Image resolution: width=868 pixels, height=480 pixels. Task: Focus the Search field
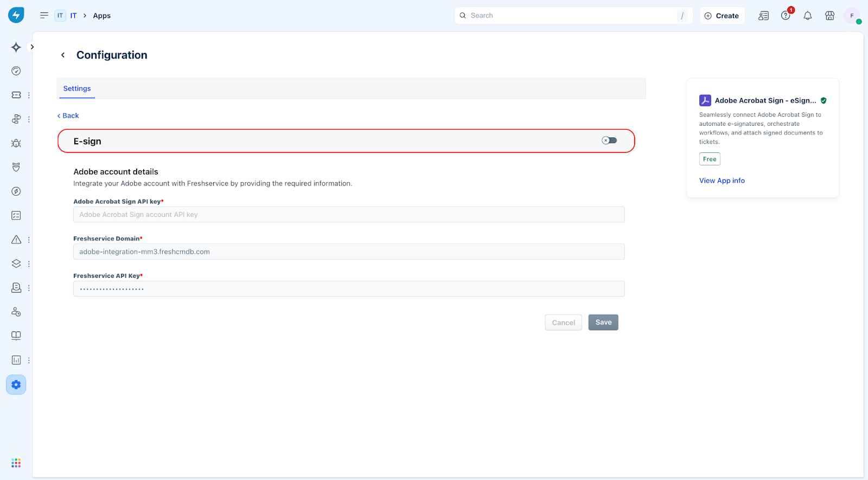tap(573, 16)
